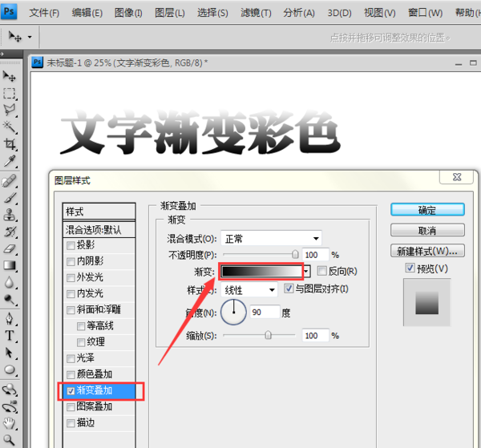This screenshot has height=448, width=481.
Task: Select the Magic Wand tool
Action: click(9, 127)
